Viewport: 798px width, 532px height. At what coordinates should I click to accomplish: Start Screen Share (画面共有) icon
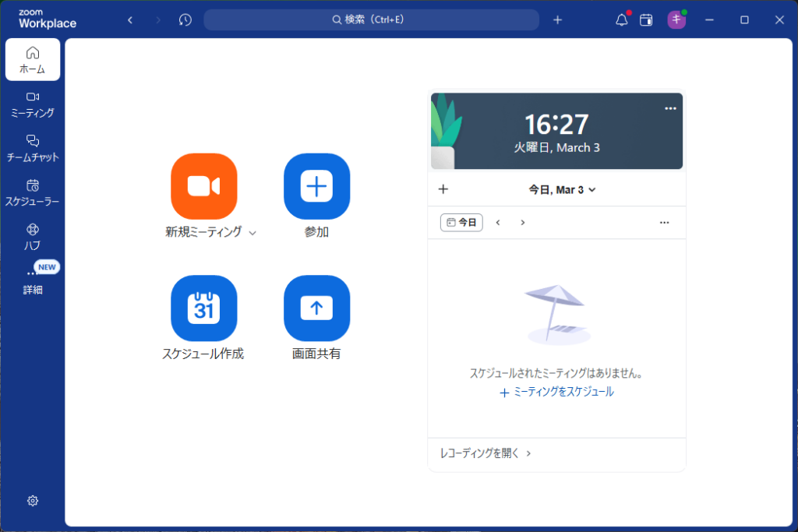coord(316,308)
